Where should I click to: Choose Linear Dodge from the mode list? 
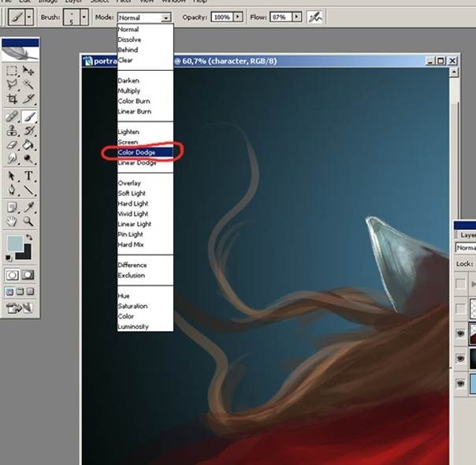pos(145,162)
